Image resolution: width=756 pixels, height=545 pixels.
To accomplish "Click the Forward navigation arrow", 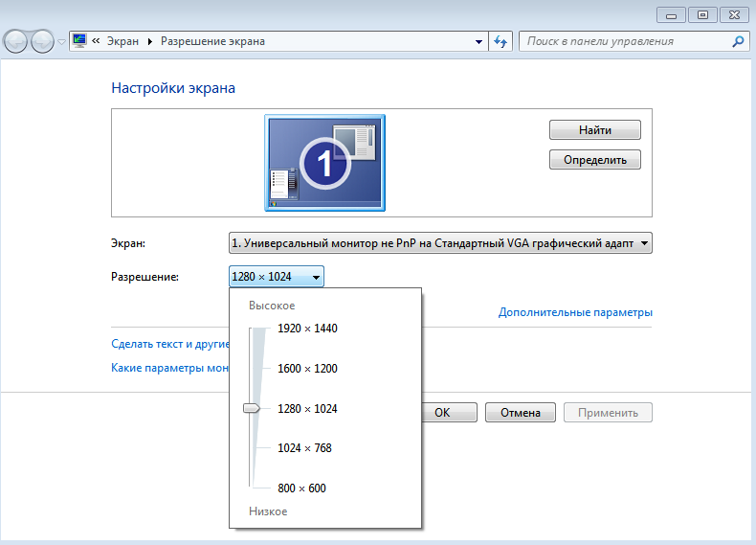I will tap(42, 41).
